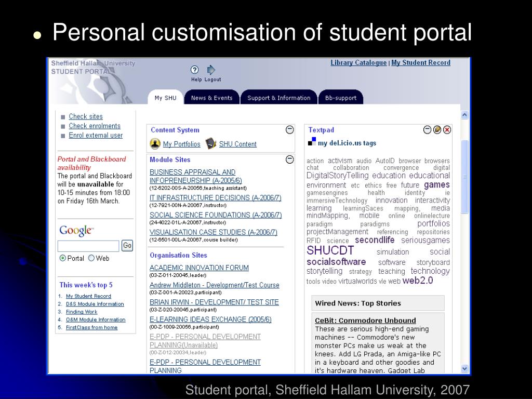Image resolution: width=532 pixels, height=399 pixels.
Task: Open E-Learning Ideas Exchange (2005/6)
Action: (210, 320)
